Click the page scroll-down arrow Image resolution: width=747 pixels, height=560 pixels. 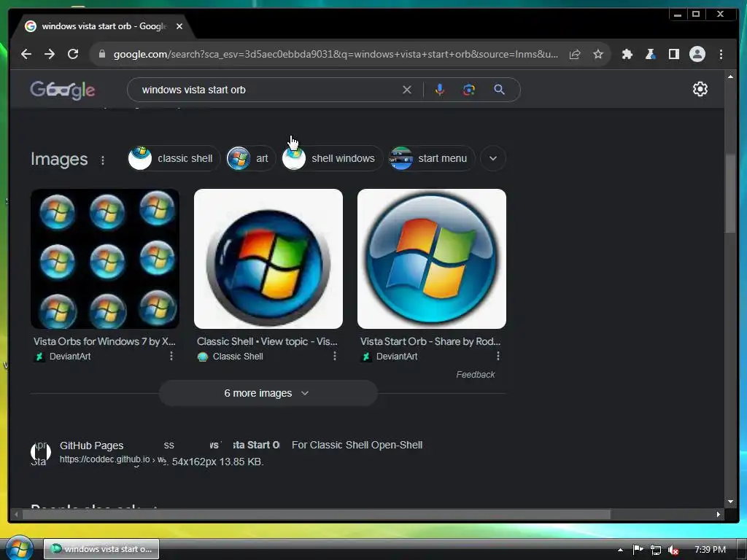[730, 502]
